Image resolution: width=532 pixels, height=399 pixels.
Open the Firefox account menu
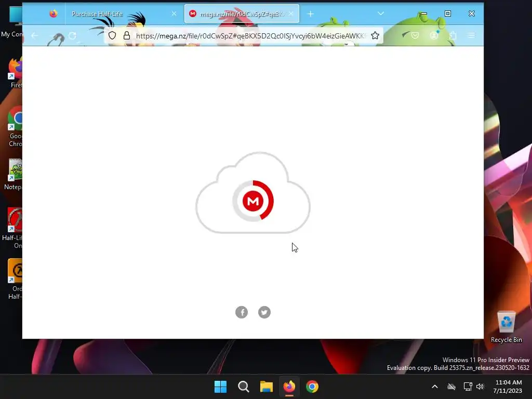pos(434,35)
